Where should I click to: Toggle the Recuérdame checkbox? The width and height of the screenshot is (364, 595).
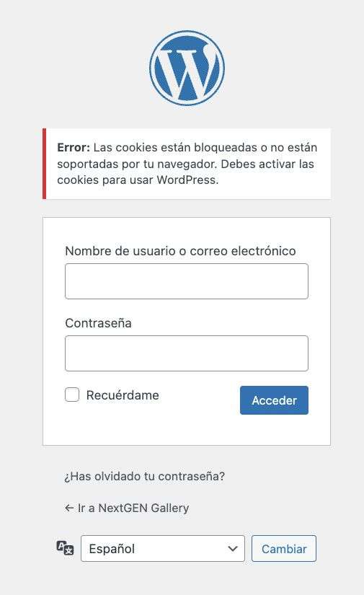click(72, 395)
